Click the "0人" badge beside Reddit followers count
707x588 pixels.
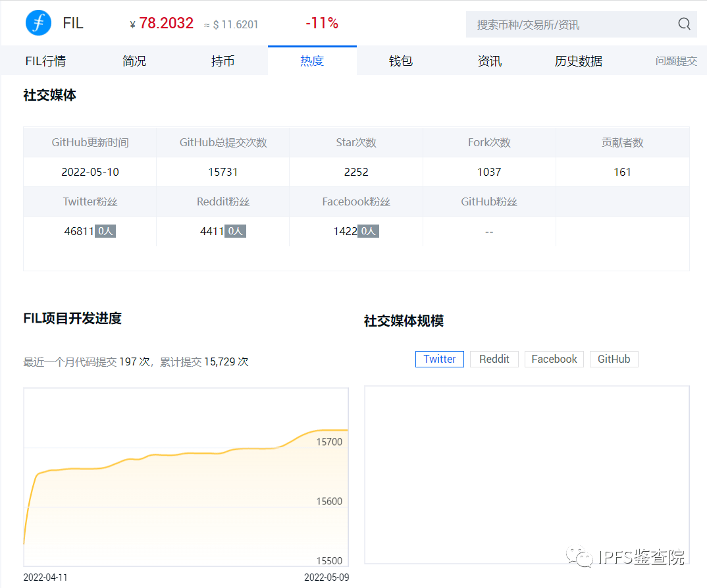[x=237, y=231]
